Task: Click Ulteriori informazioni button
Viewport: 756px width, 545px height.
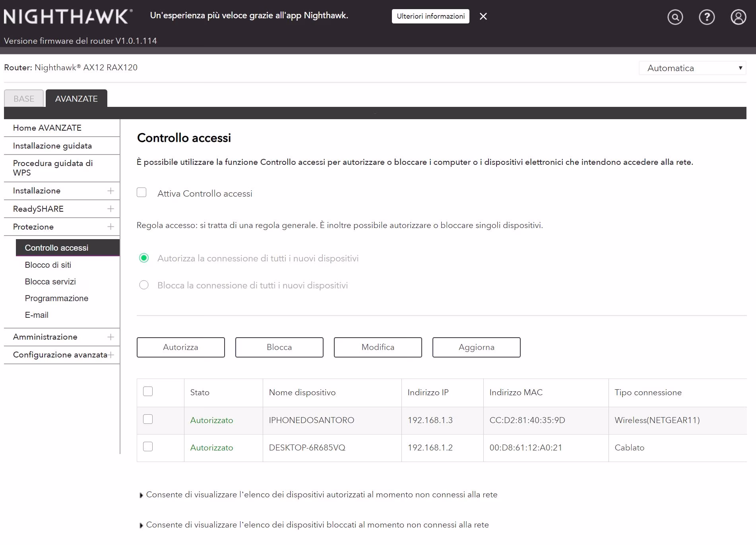Action: coord(430,16)
